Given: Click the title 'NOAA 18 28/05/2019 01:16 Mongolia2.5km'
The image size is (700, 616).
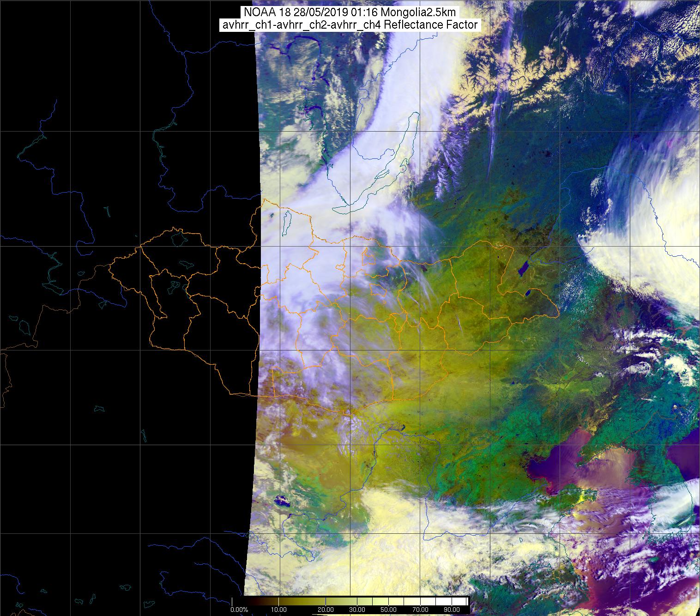Looking at the screenshot, I should 350,12.
